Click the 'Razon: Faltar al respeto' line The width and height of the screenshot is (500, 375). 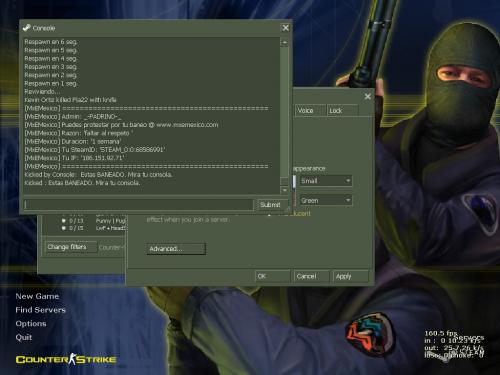(x=79, y=133)
